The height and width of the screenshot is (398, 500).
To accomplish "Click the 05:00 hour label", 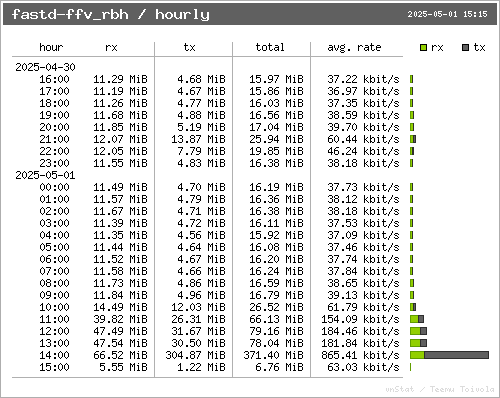I will [54, 247].
